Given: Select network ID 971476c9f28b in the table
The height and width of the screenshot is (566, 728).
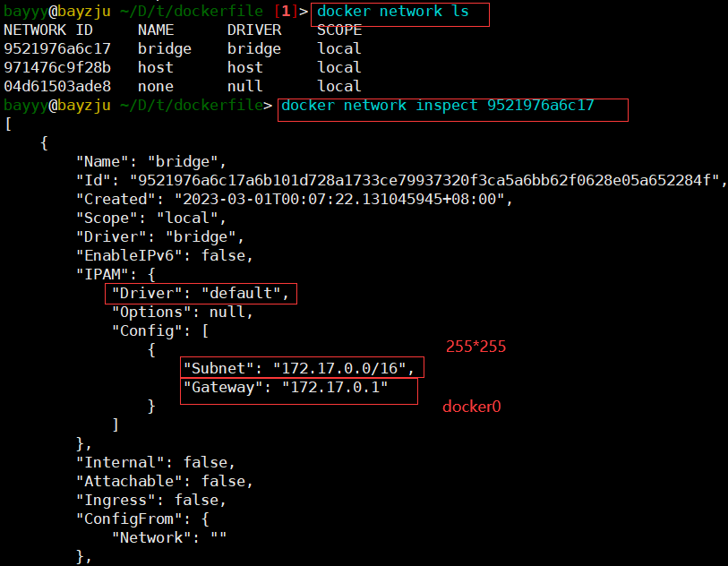Looking at the screenshot, I should click(x=57, y=67).
